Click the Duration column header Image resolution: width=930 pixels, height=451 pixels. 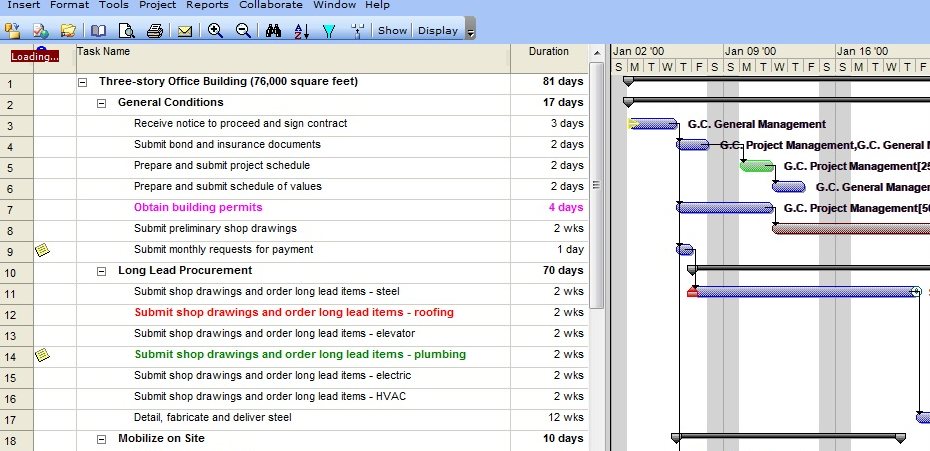coord(549,52)
